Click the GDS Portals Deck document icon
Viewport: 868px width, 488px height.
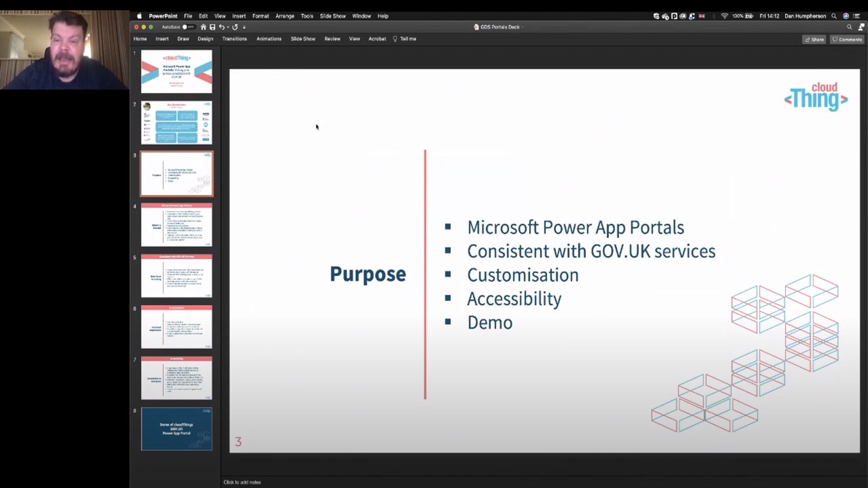coord(476,27)
